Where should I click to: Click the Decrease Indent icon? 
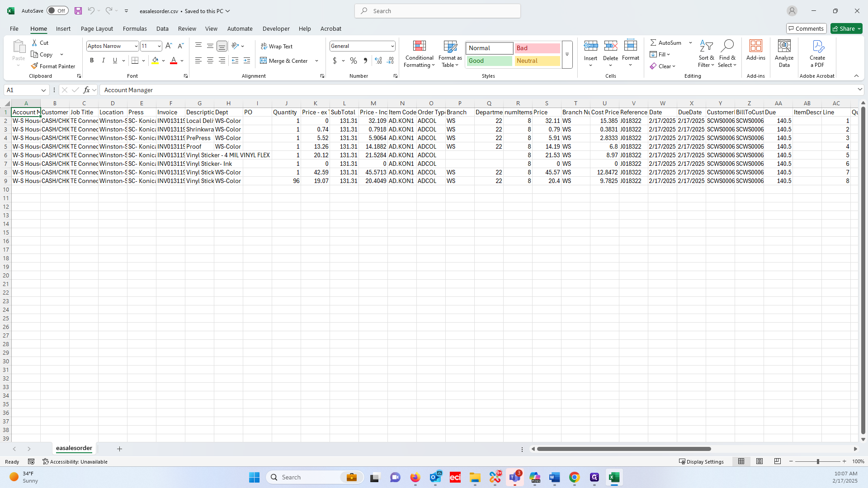click(235, 61)
